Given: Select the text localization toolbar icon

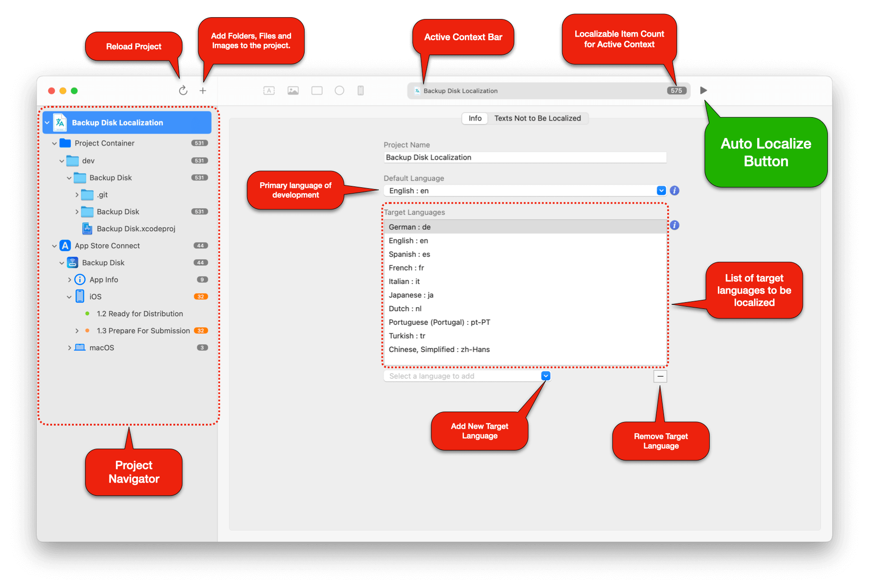Looking at the screenshot, I should click(269, 90).
